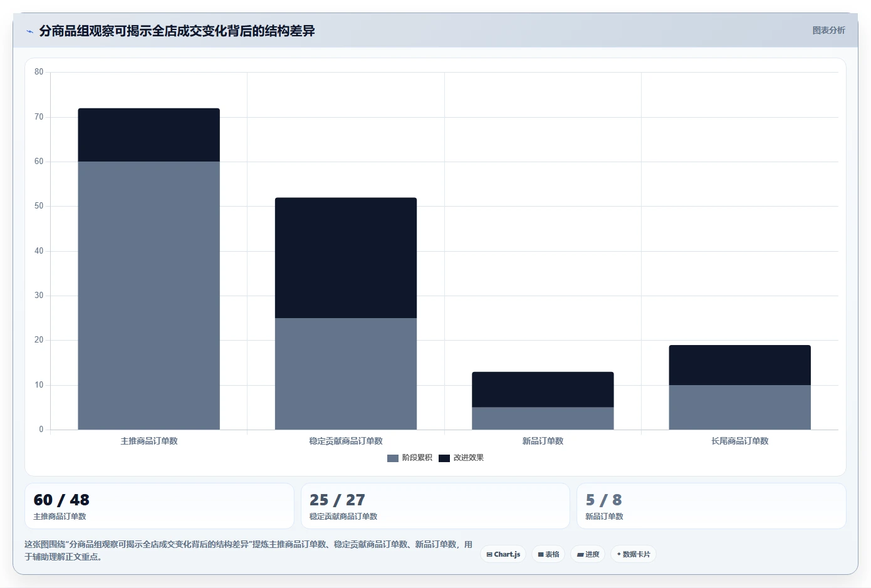Click the gray lower segment of 主推商品订单数 bar

pos(149,296)
